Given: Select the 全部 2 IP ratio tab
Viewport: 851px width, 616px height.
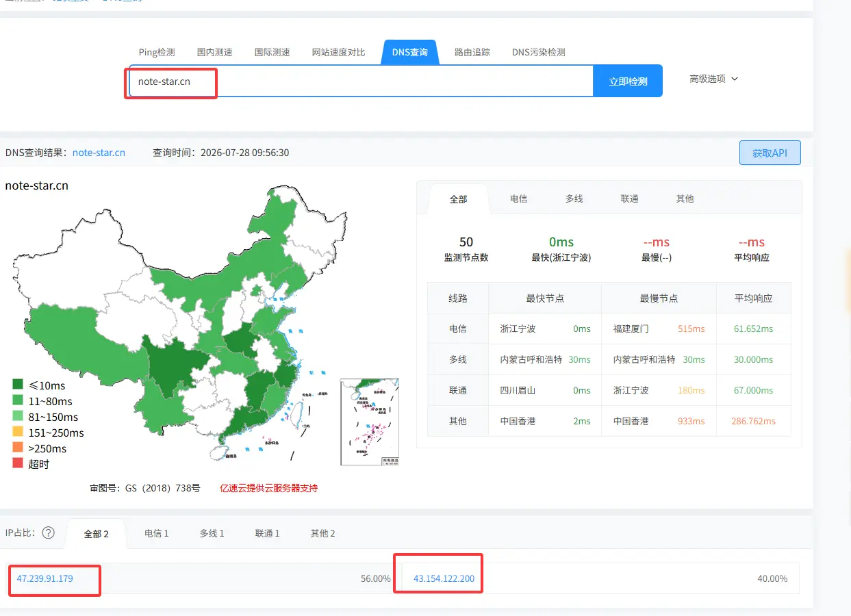Looking at the screenshot, I should tap(96, 534).
